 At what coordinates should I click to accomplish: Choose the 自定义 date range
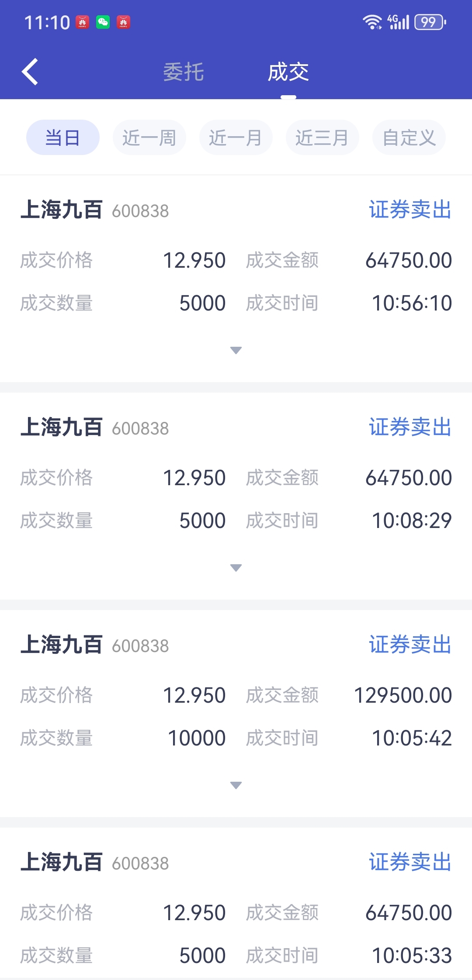coord(409,138)
